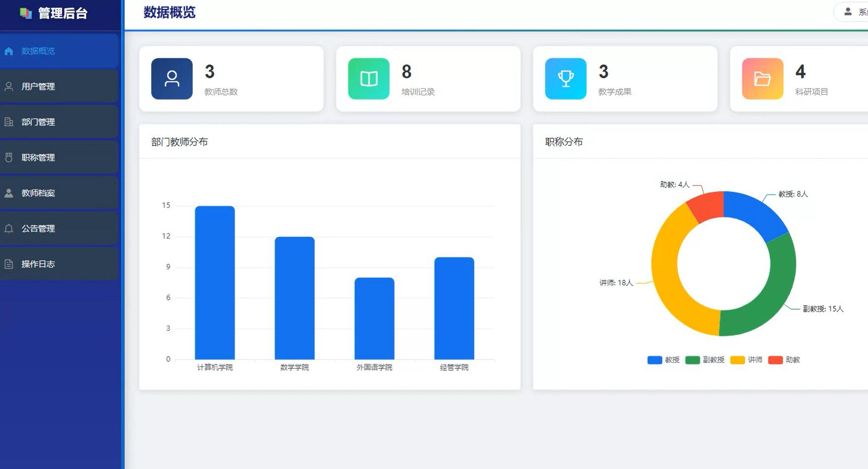Click the 职称分布 chart title
This screenshot has height=469, width=868.
564,142
